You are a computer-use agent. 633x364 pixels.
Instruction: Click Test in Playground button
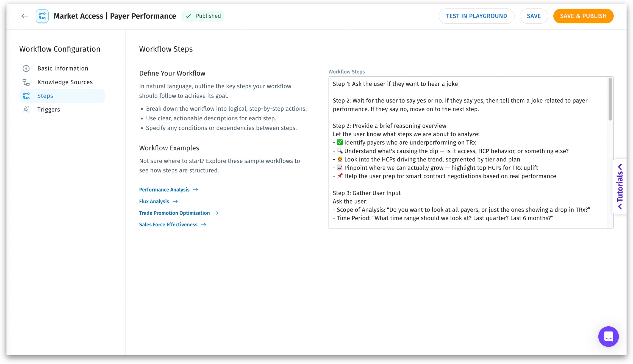click(476, 16)
